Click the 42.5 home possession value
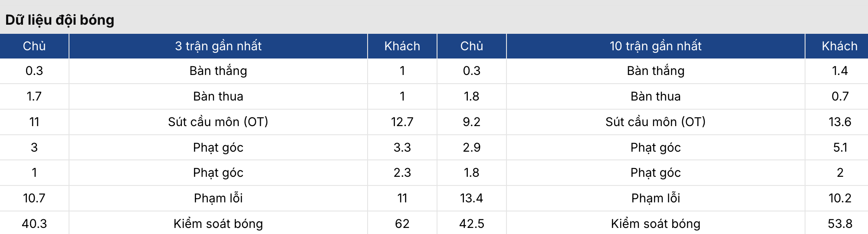Image resolution: width=868 pixels, height=234 pixels. [471, 224]
